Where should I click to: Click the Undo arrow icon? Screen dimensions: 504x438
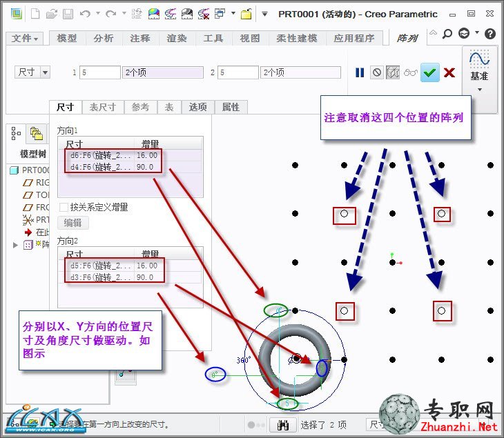85,14
